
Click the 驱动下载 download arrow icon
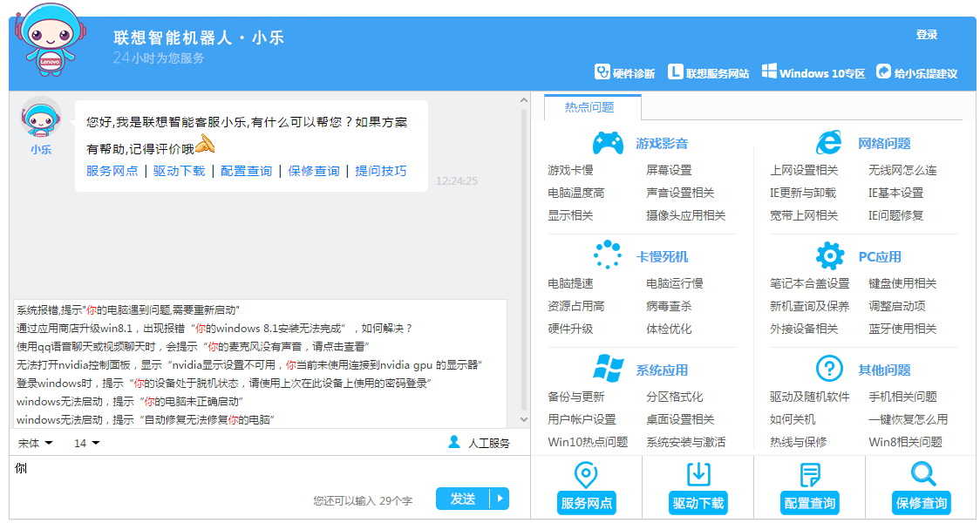(698, 475)
